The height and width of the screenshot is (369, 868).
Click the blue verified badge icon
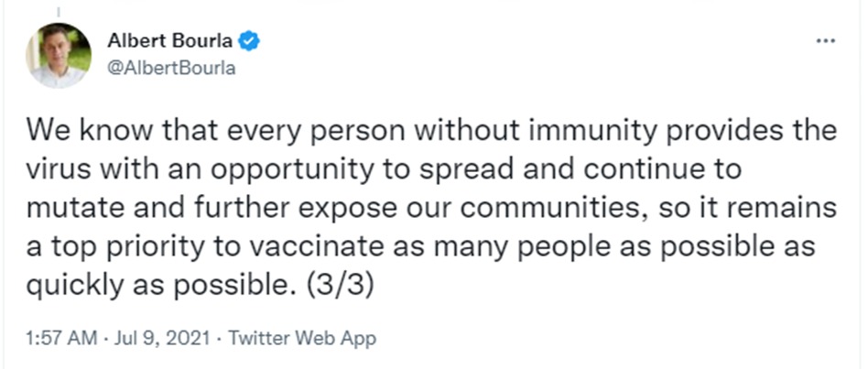pyautogui.click(x=249, y=41)
